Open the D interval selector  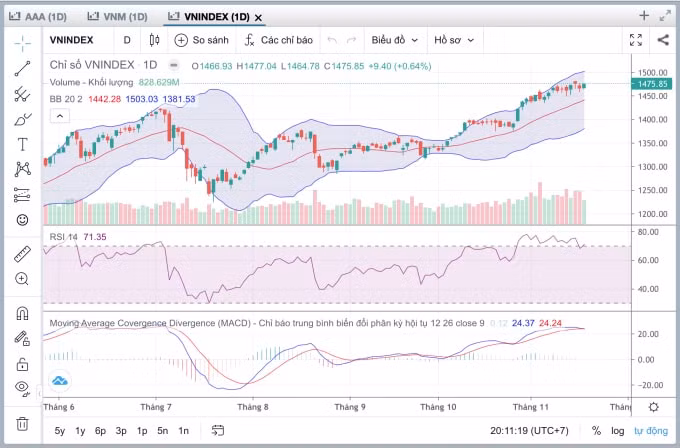point(127,40)
